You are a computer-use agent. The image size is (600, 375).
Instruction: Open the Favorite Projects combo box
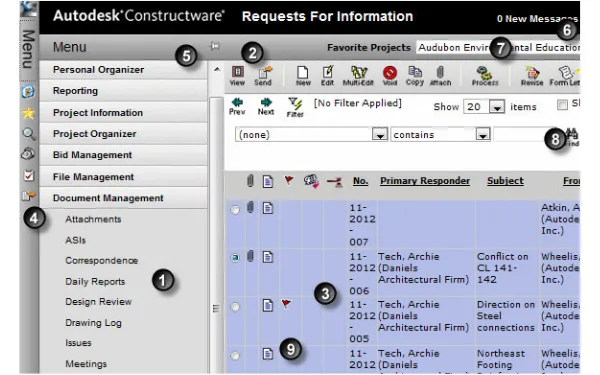click(498, 47)
